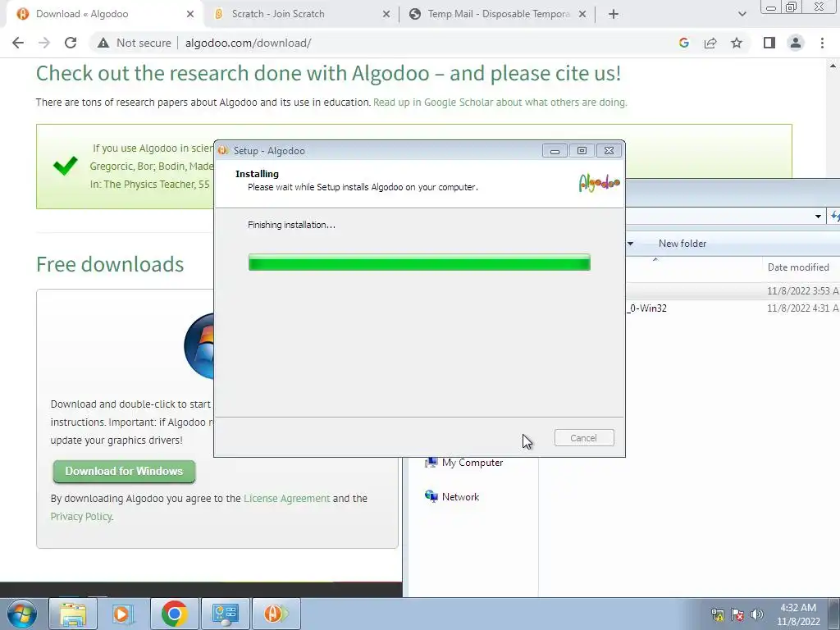Open the License Agreement link

point(286,498)
